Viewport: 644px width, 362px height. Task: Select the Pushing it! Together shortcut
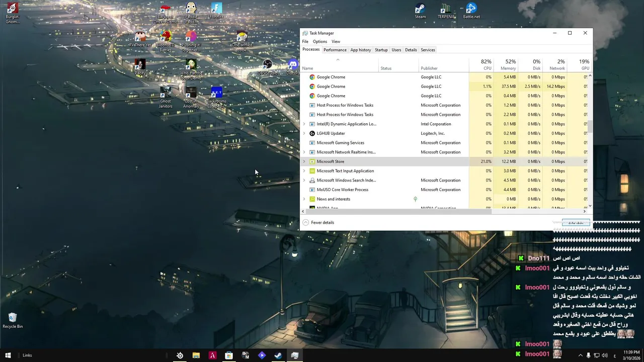click(x=191, y=42)
